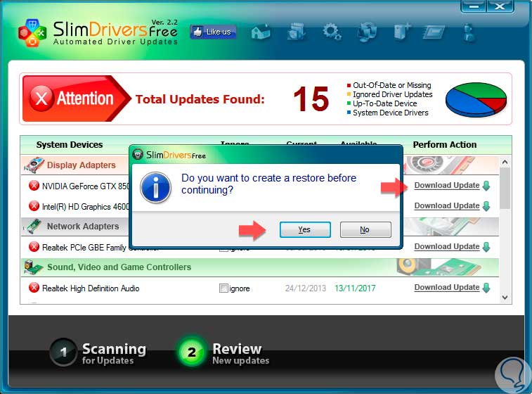Click the scroll down arrow of device list
532x394 pixels.
[x=505, y=298]
